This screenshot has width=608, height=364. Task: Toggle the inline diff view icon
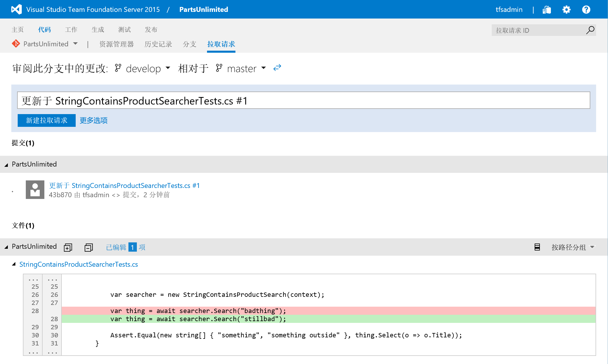coord(537,247)
